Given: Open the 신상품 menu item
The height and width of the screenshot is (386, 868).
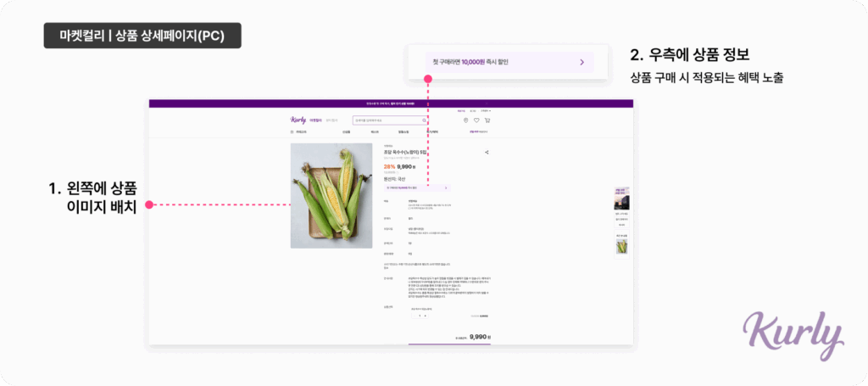Looking at the screenshot, I should (x=347, y=131).
